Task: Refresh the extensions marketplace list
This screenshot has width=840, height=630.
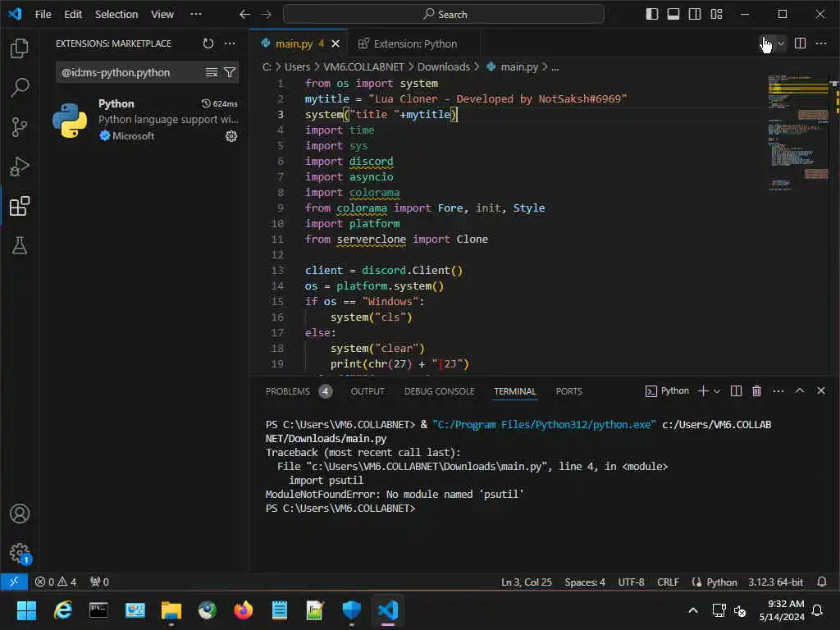Action: pyautogui.click(x=208, y=43)
